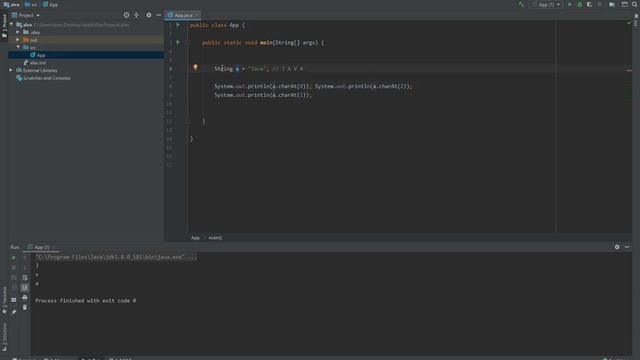
Task: Click Restore Layout icon in Run panel
Action: [13, 300]
